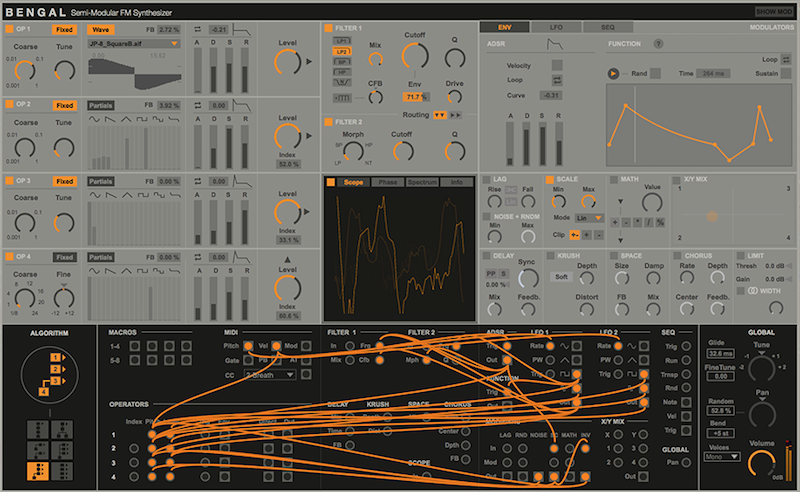Select the sine wave icon for OP 2
The width and height of the screenshot is (800, 492).
[94, 119]
